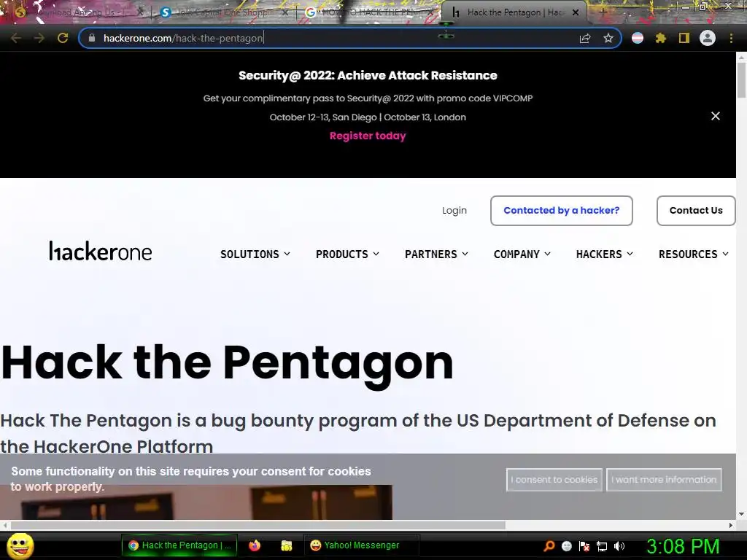Image resolution: width=747 pixels, height=560 pixels.
Task: Click I consent to cookies button
Action: [x=554, y=480]
